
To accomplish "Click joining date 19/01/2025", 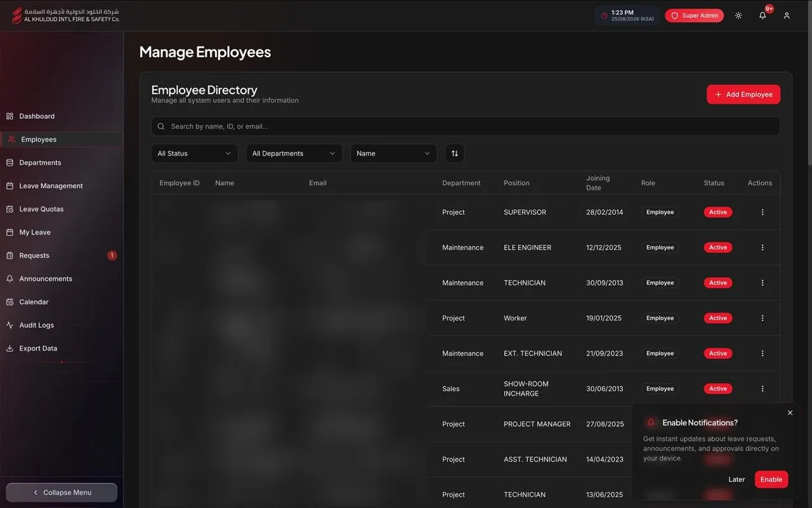I will click(x=604, y=318).
